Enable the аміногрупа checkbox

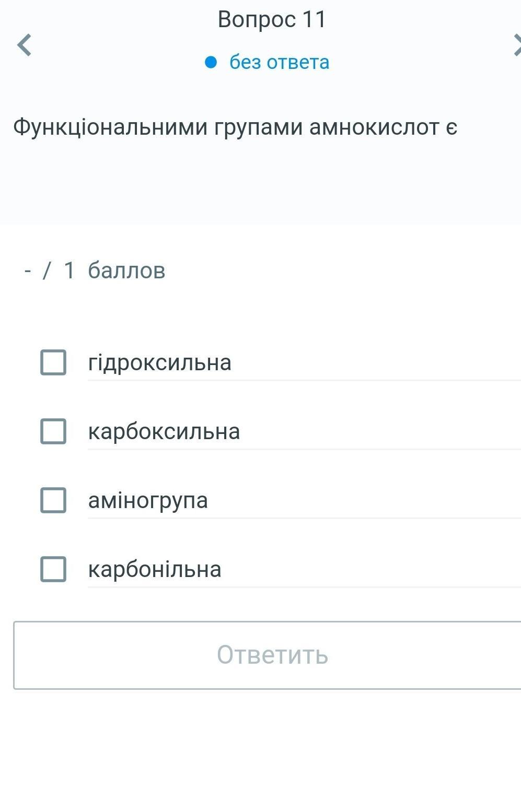click(53, 500)
